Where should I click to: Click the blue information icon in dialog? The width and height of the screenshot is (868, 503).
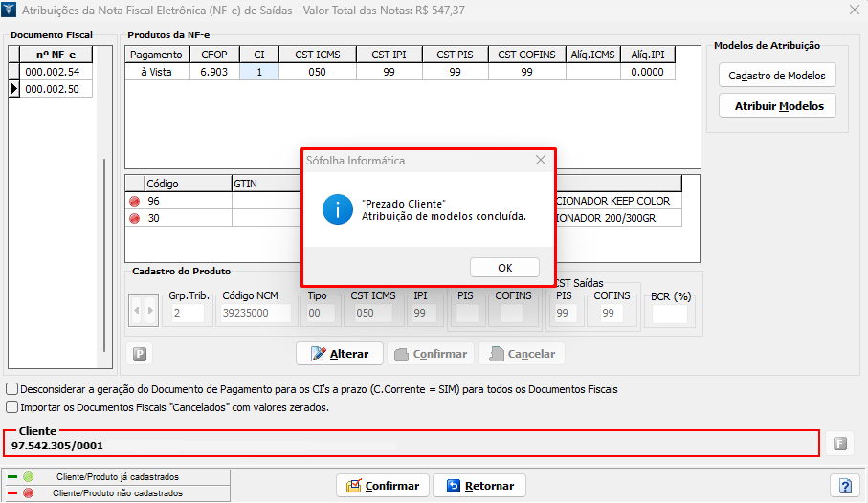click(x=337, y=208)
